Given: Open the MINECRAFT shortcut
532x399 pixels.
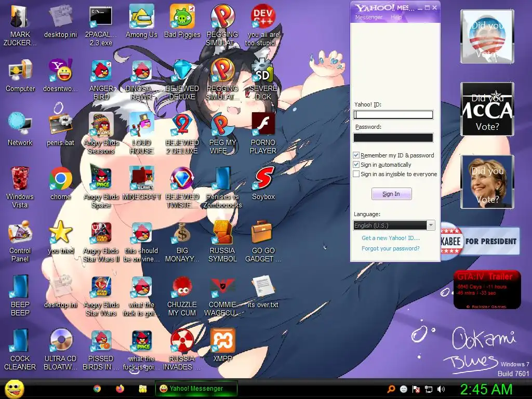Looking at the screenshot, I should [x=141, y=183].
